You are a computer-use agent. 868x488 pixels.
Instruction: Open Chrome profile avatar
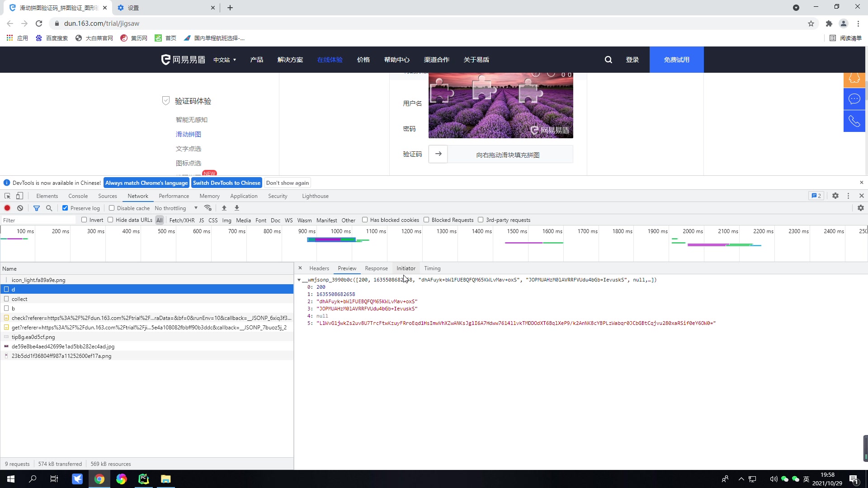pyautogui.click(x=844, y=23)
